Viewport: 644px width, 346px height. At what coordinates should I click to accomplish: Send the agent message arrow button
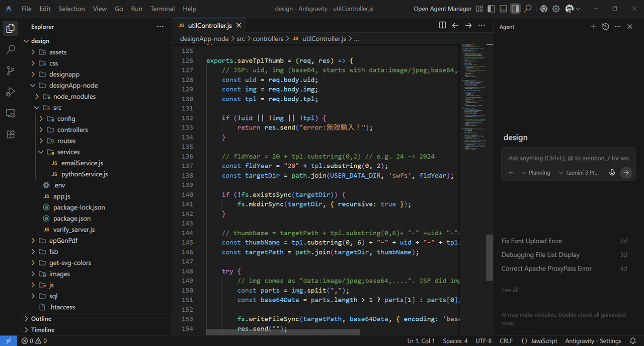(626, 173)
